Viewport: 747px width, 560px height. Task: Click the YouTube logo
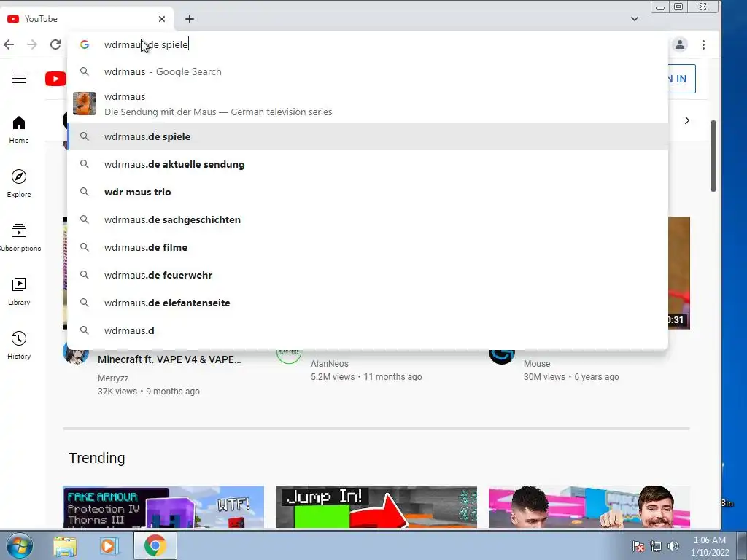pos(55,79)
